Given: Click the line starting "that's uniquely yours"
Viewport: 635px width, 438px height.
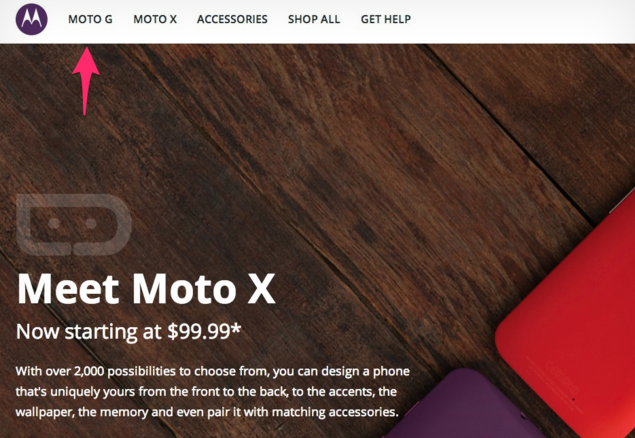Looking at the screenshot, I should 206,391.
